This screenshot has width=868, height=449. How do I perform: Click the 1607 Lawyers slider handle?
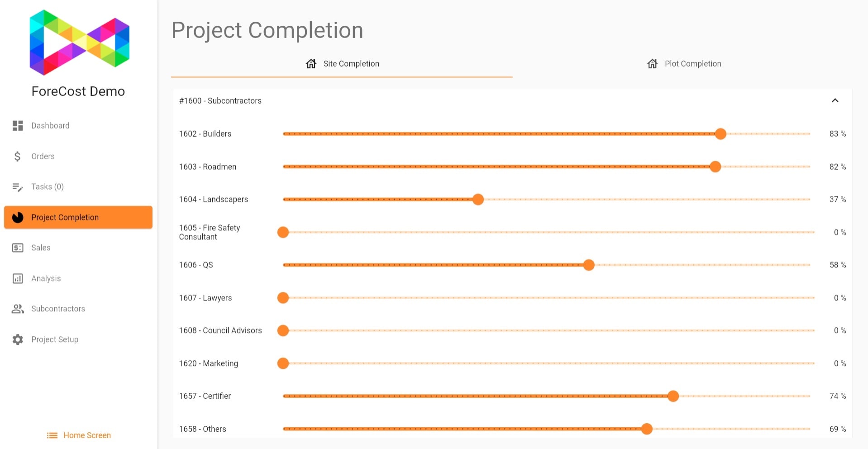[x=283, y=298]
